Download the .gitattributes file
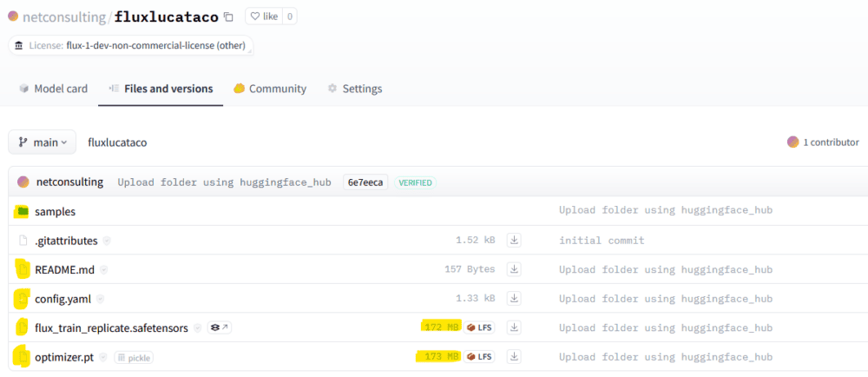This screenshot has height=377, width=868. [x=514, y=241]
